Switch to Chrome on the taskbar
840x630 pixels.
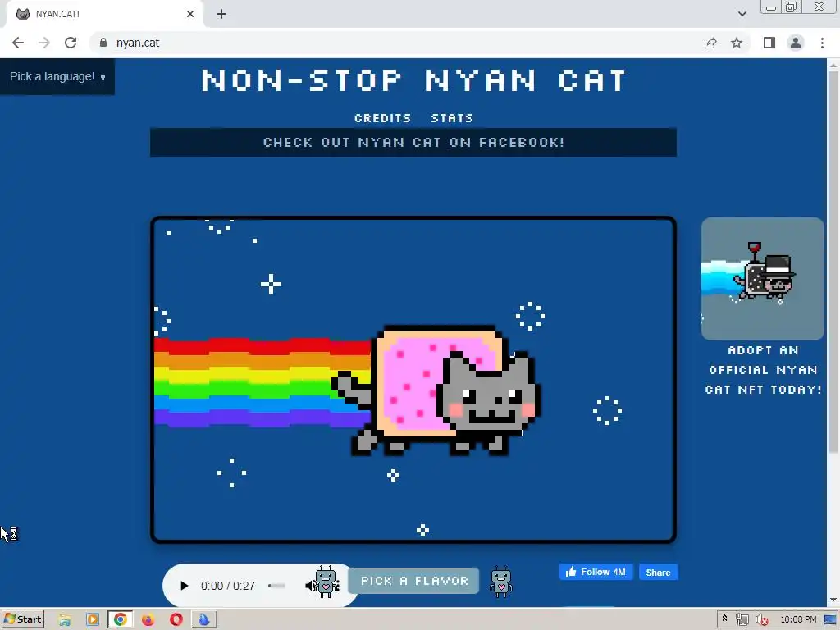point(120,620)
